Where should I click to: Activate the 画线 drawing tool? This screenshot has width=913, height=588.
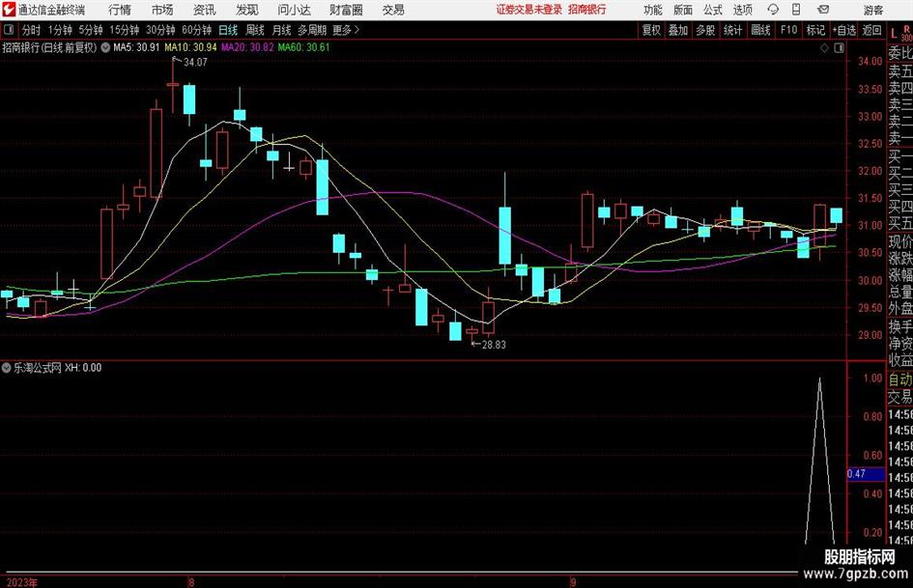coord(760,30)
